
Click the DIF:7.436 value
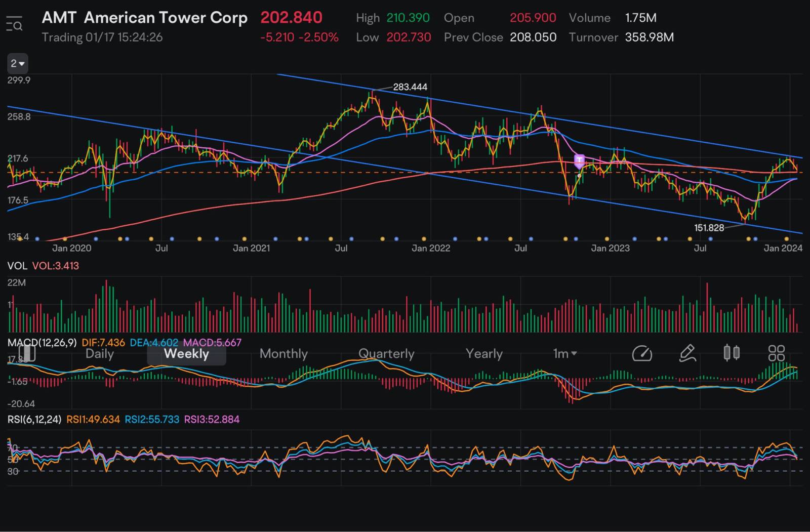(103, 343)
